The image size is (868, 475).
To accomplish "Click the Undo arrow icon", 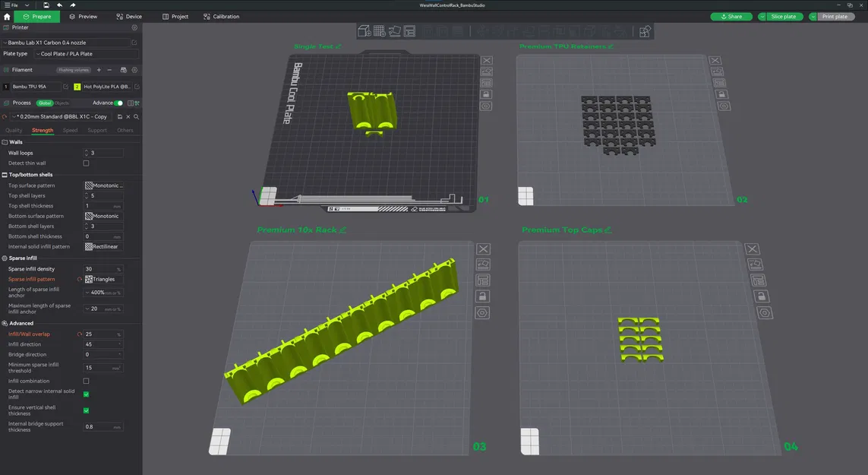I will [59, 5].
